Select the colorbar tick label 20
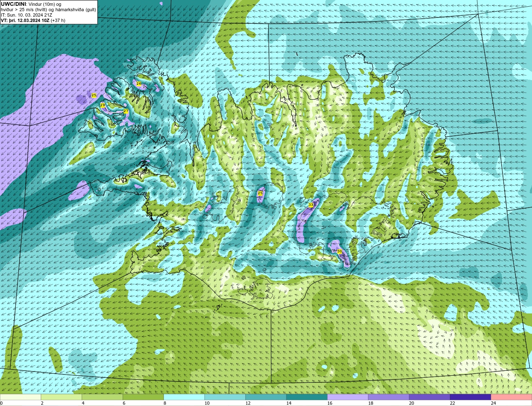532x406 pixels. 411,403
